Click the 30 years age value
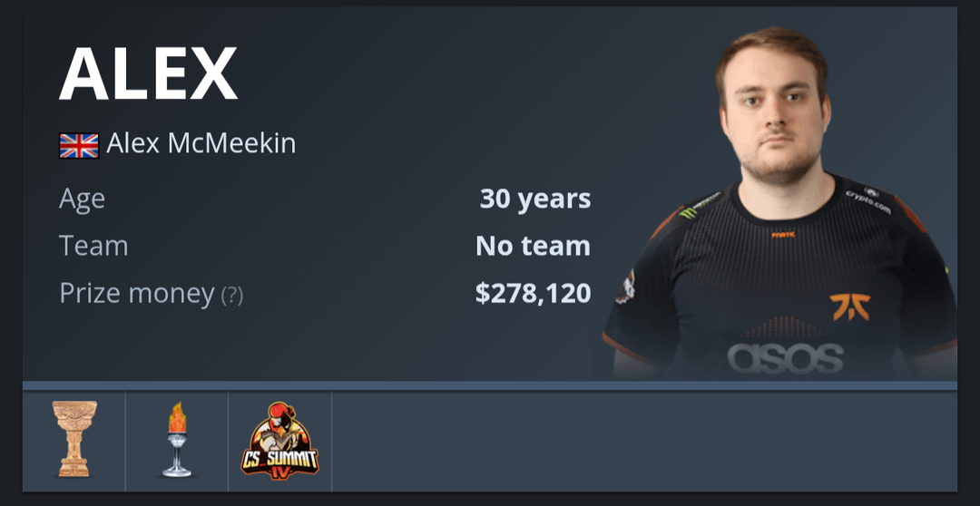The image size is (980, 506). coord(535,199)
